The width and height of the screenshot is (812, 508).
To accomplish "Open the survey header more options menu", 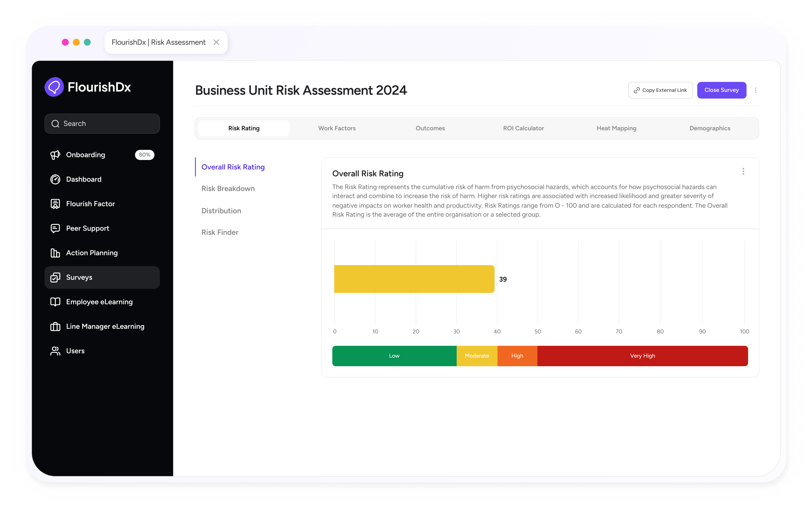I will coord(755,90).
